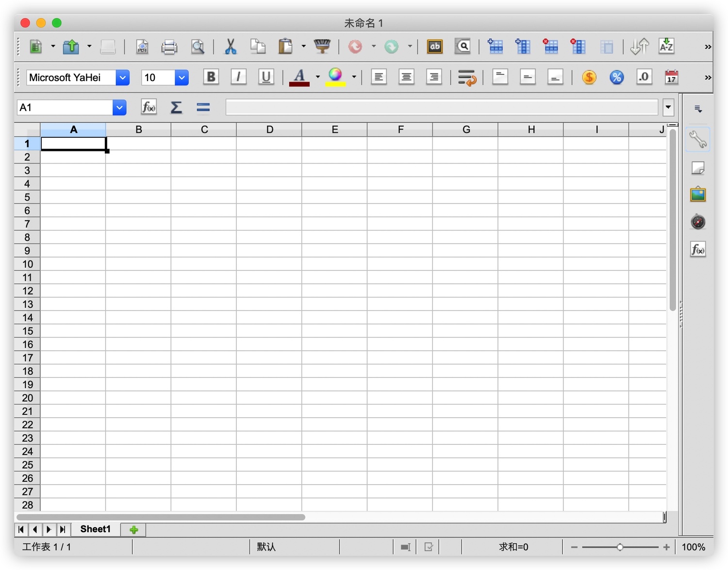Select the Sheet1 tab

tap(95, 529)
